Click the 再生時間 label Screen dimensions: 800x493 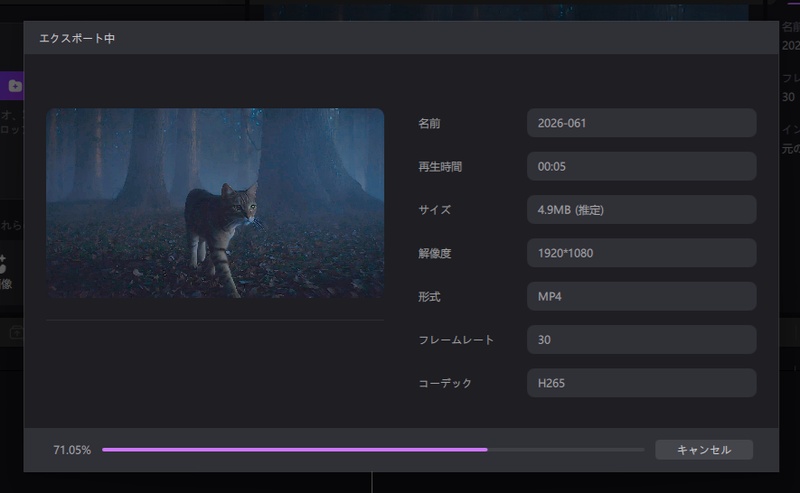[x=440, y=167]
